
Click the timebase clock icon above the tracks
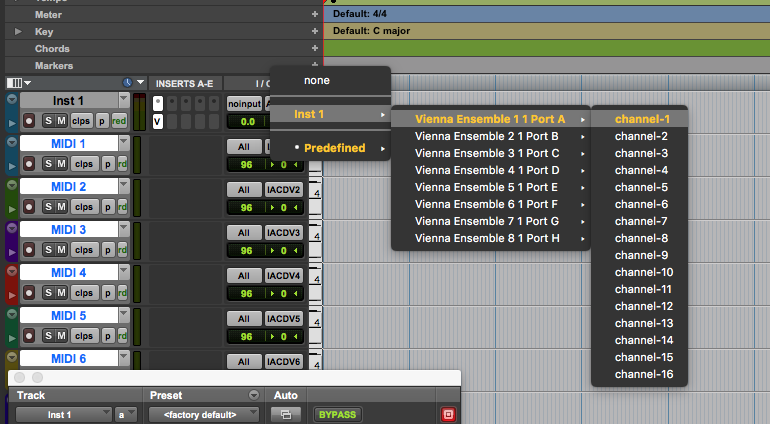(128, 83)
